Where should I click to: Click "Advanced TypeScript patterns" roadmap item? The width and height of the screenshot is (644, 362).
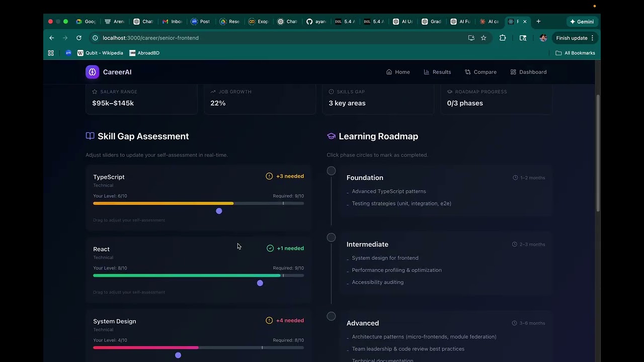pyautogui.click(x=389, y=191)
